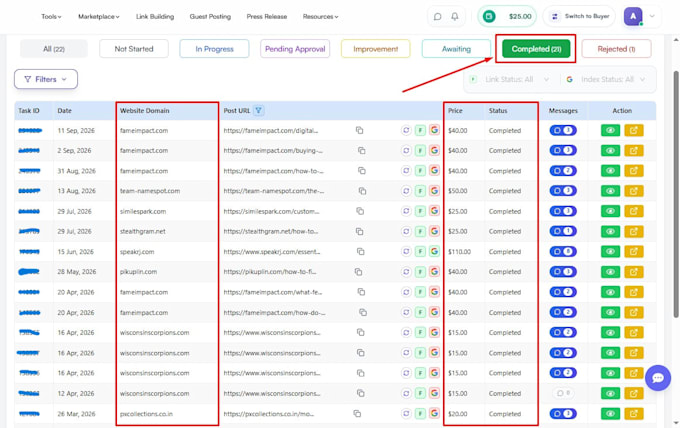Switch to the Not Started tab
This screenshot has width=680, height=428.
tap(134, 49)
